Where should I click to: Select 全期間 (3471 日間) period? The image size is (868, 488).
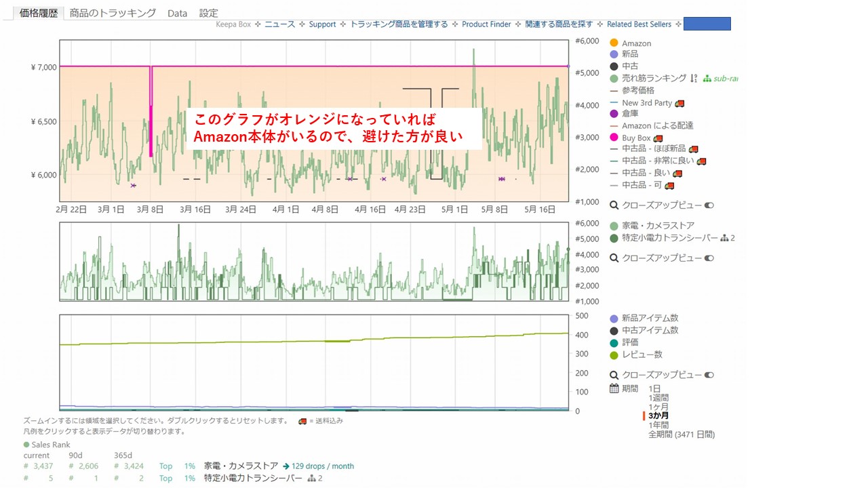point(682,434)
